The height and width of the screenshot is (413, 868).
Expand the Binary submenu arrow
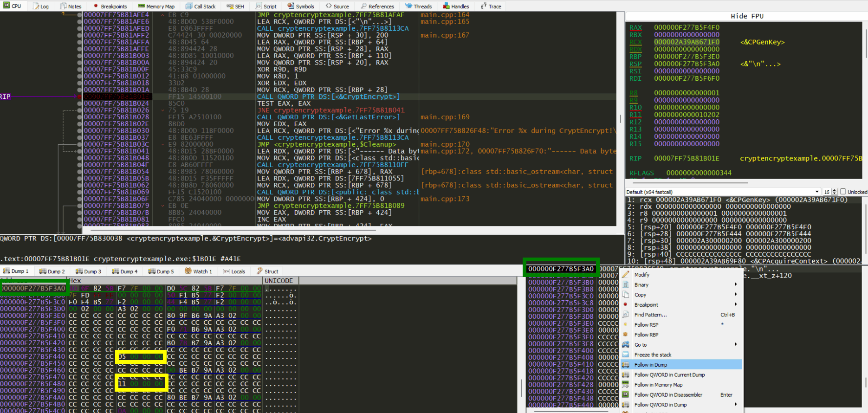point(736,284)
